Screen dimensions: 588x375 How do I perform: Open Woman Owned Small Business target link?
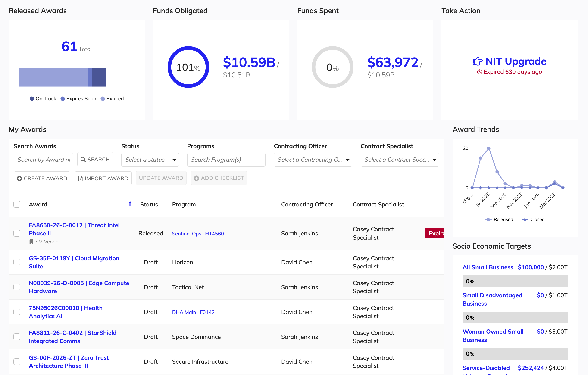click(493, 336)
